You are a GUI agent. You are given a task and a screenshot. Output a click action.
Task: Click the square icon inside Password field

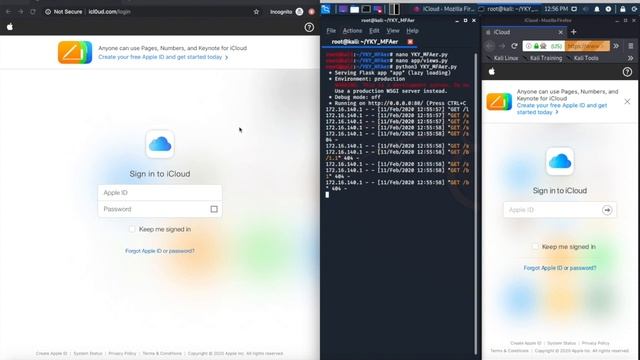point(214,209)
